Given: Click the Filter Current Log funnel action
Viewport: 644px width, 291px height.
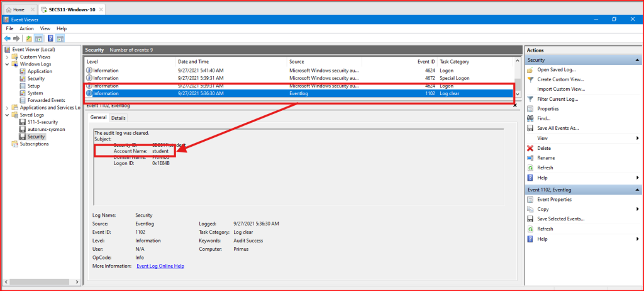Looking at the screenshot, I should click(x=557, y=99).
